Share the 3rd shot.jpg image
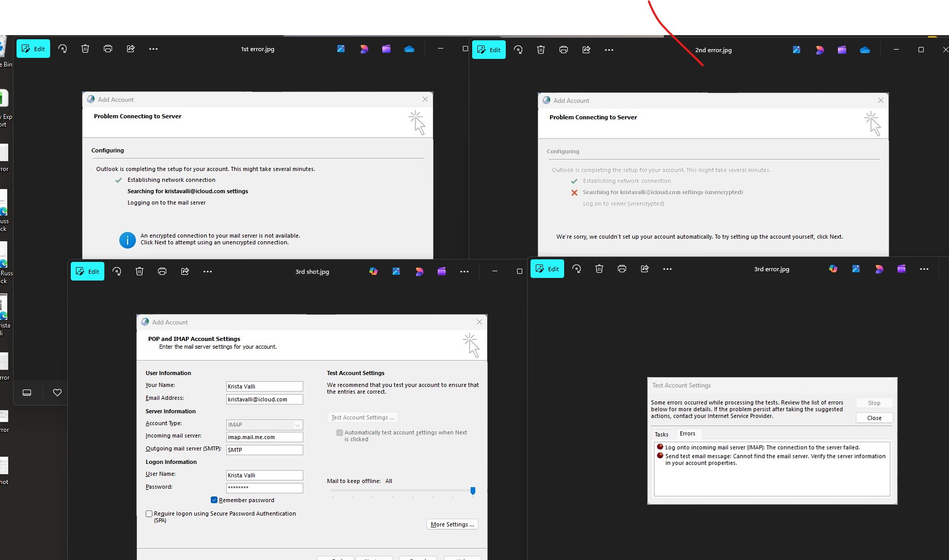 (x=185, y=271)
